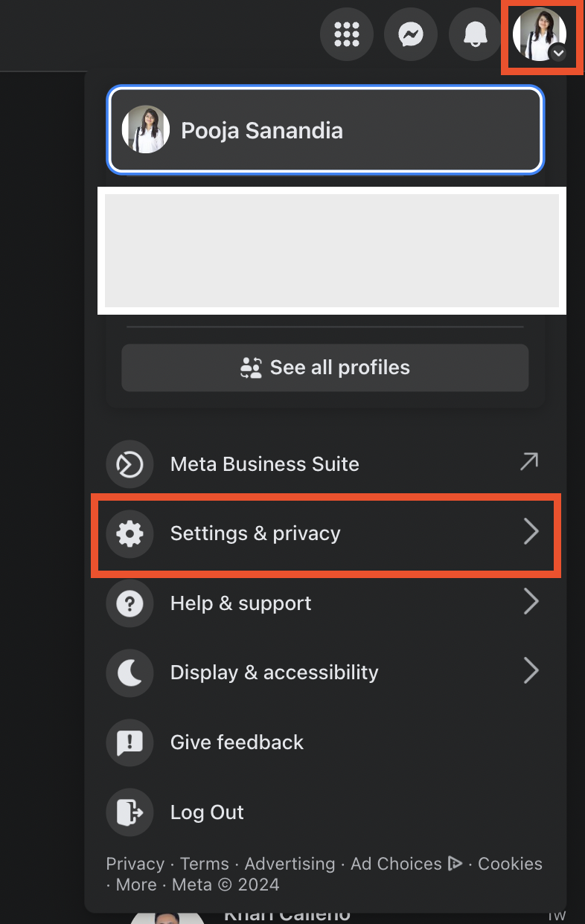Open the Messenger chat icon
This screenshot has width=585, height=924.
411,33
